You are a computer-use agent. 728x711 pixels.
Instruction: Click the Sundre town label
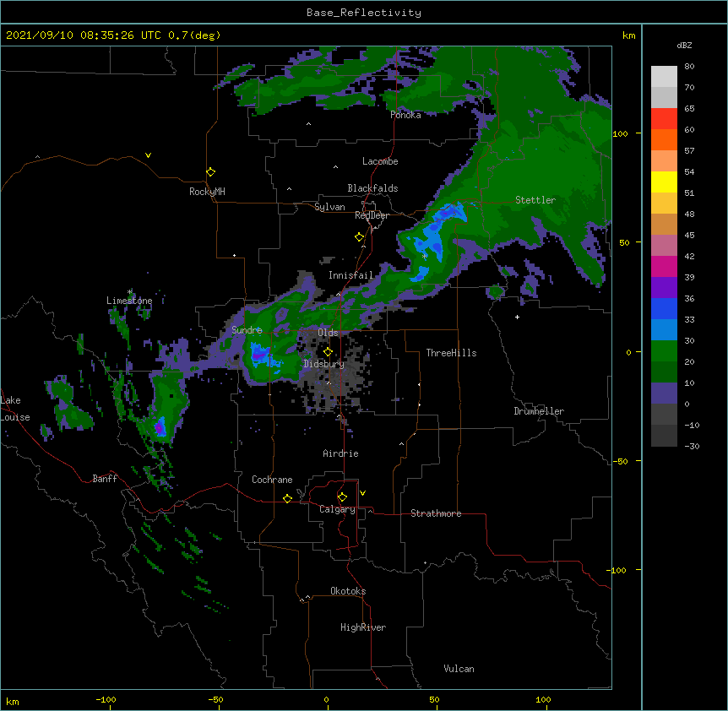(x=247, y=330)
